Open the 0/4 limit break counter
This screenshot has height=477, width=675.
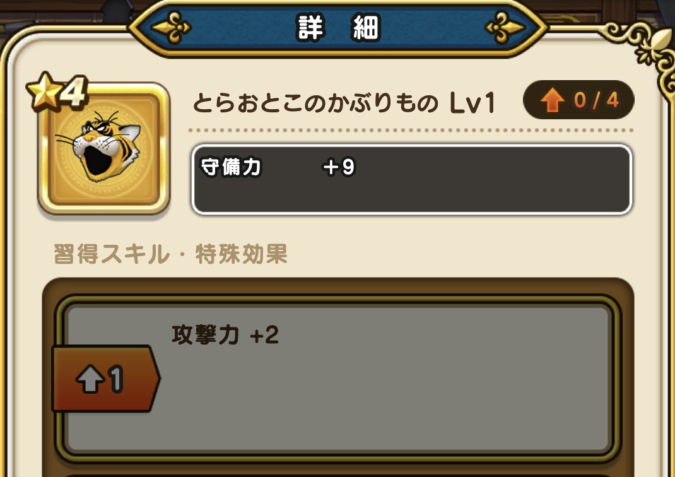578,100
